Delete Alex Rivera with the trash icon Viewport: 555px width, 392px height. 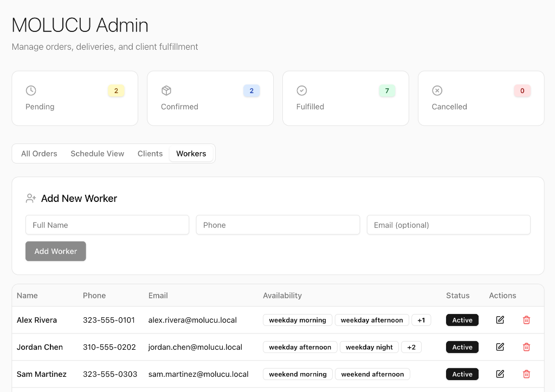click(526, 320)
